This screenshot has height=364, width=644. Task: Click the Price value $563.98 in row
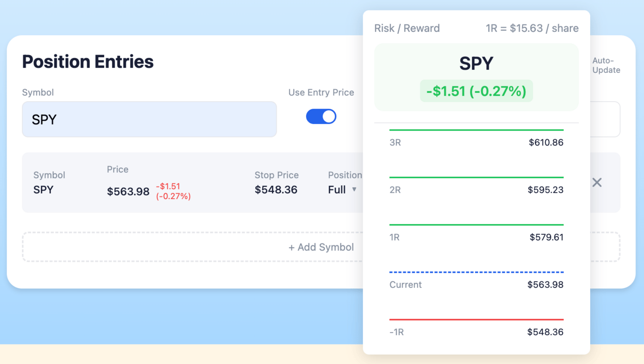coord(128,191)
